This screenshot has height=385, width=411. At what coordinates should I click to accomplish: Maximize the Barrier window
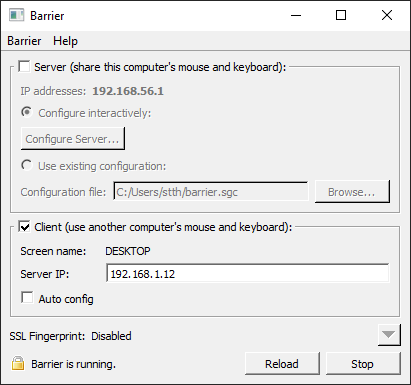341,15
